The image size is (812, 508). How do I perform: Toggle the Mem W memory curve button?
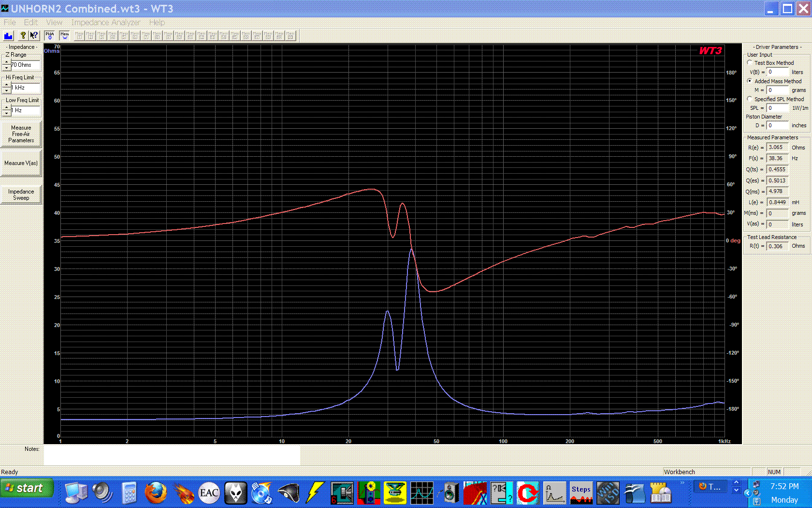click(65, 36)
